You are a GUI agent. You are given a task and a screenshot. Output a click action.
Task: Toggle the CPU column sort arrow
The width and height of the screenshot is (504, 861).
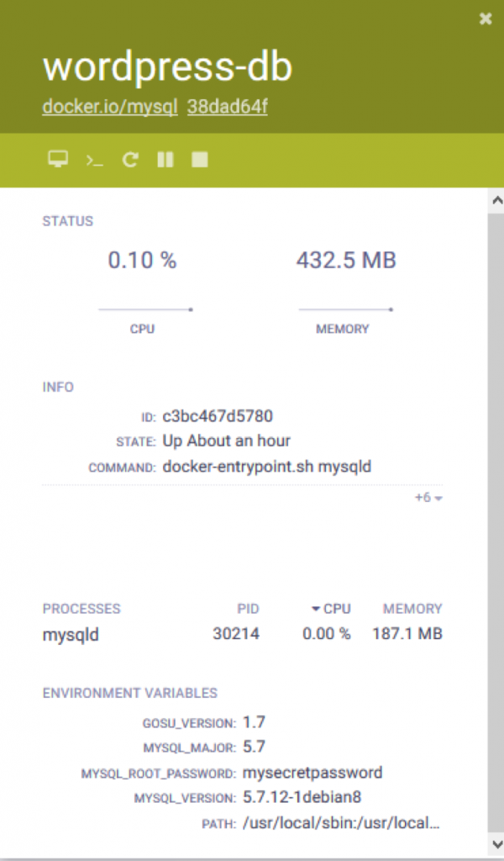click(x=315, y=609)
